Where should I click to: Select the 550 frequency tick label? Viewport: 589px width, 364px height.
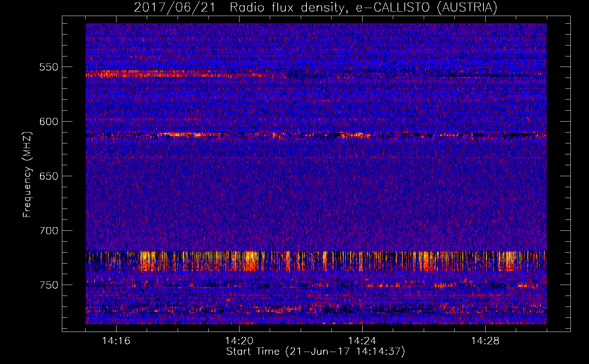(x=49, y=67)
